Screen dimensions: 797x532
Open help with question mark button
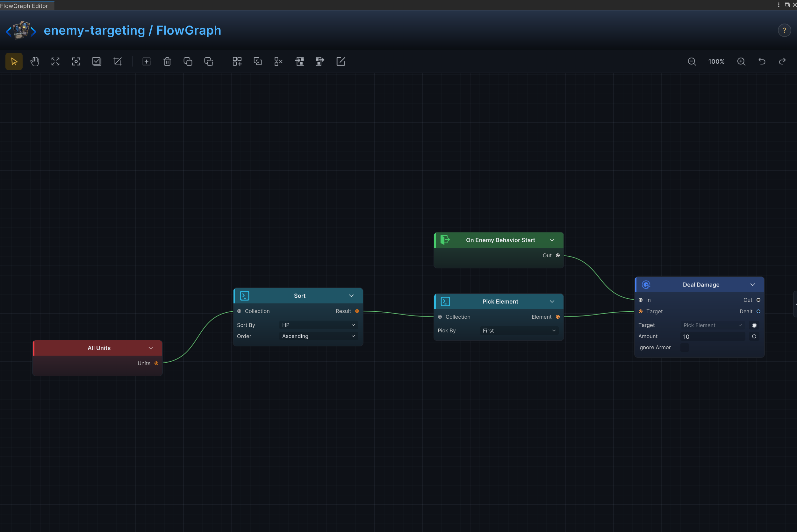coord(784,31)
